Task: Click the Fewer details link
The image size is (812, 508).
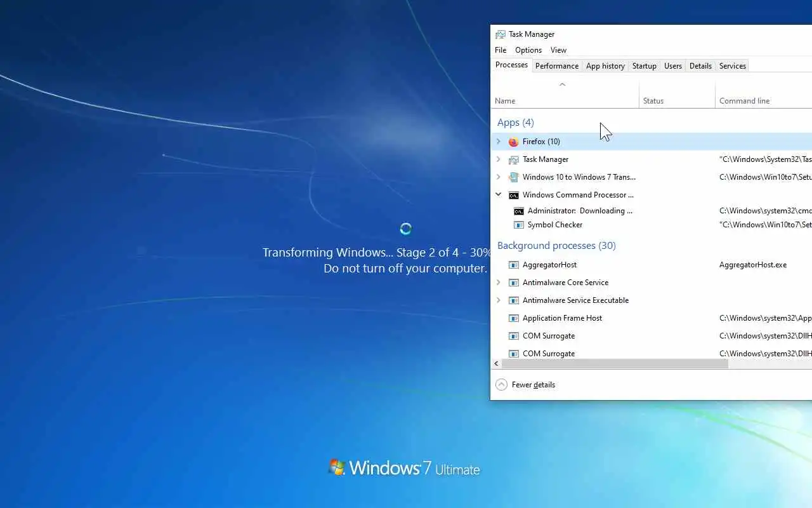Action: click(534, 385)
